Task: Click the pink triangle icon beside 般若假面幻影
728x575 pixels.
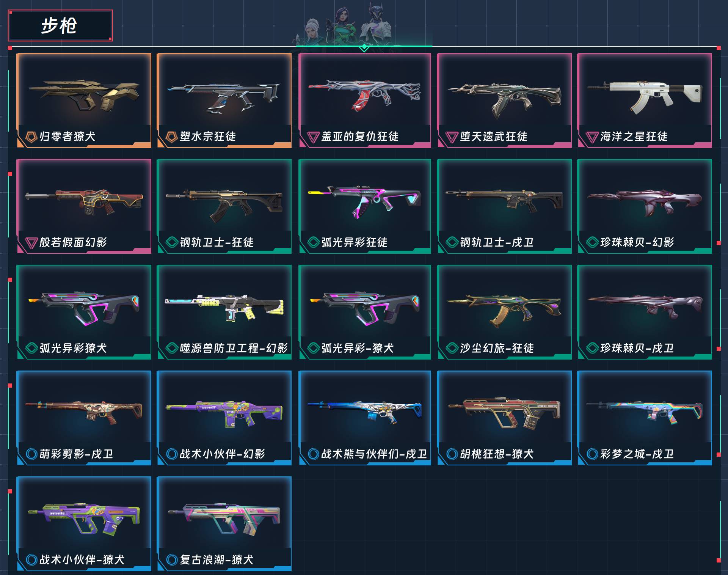Action: (31, 243)
